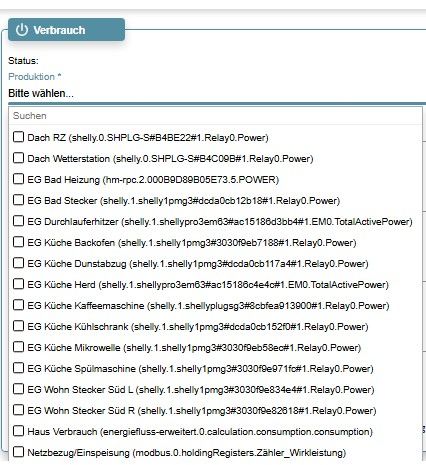426x465 pixels.
Task: Check the Dach Wetterstation checkbox
Action: [18, 158]
